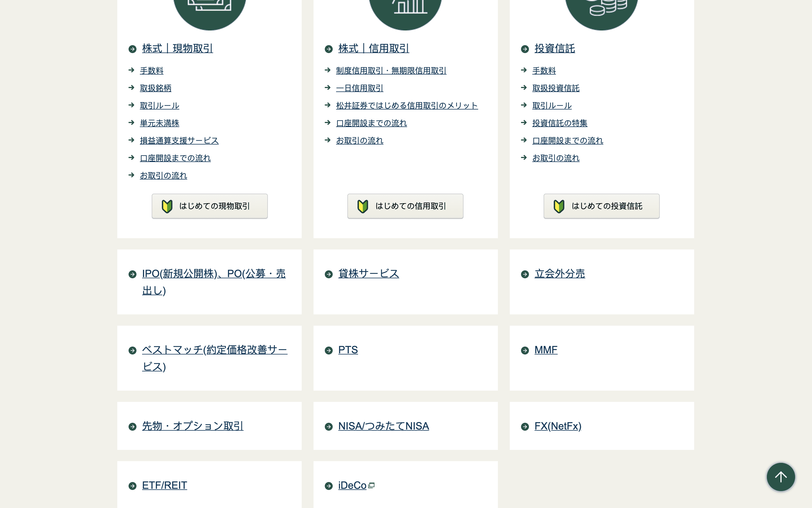The height and width of the screenshot is (508, 812).
Task: Open ベストマッチ(約定価格改善サービス) link
Action: pos(215,358)
